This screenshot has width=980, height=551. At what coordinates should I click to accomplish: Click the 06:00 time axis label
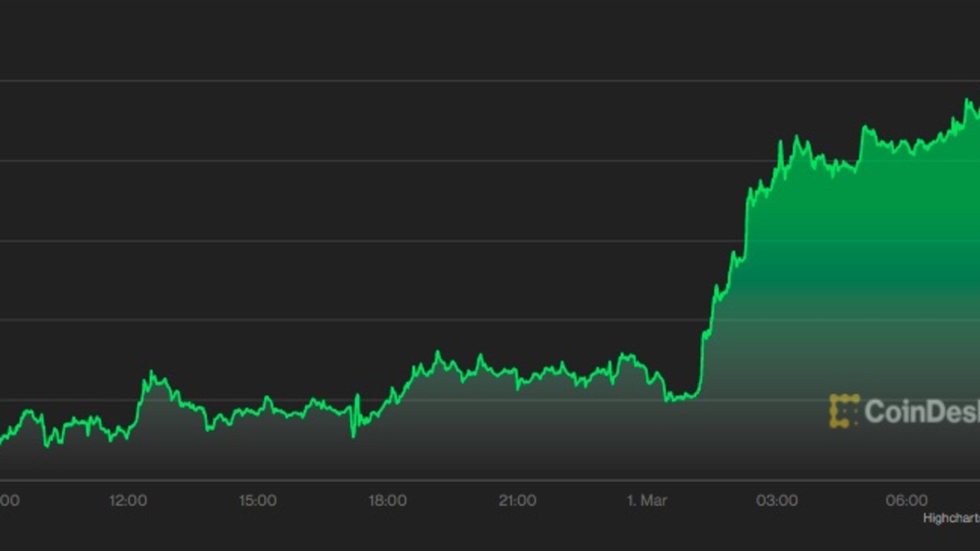pos(906,500)
